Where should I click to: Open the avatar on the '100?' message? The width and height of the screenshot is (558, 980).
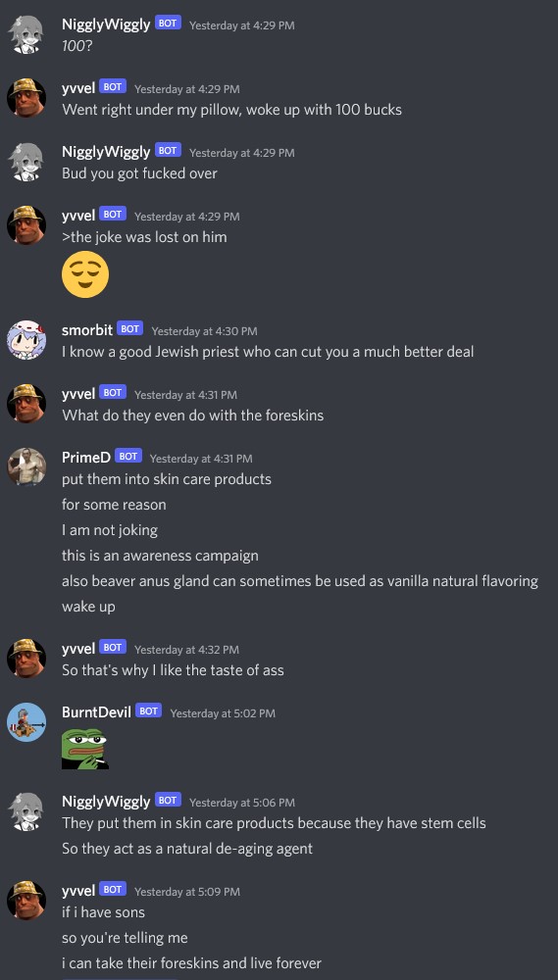(26, 35)
